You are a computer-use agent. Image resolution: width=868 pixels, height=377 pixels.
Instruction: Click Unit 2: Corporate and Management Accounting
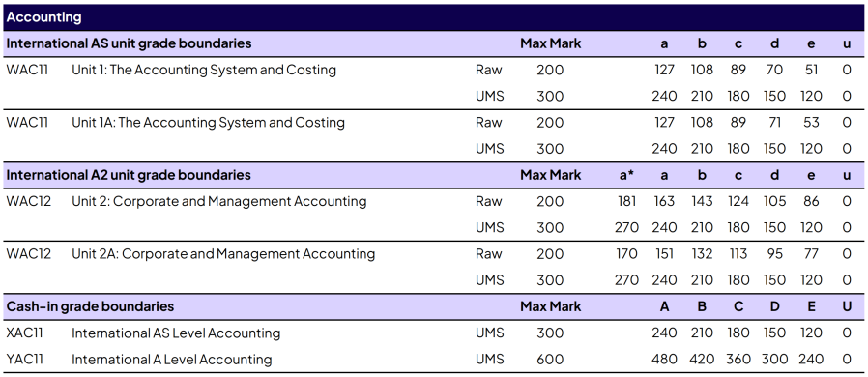219,201
